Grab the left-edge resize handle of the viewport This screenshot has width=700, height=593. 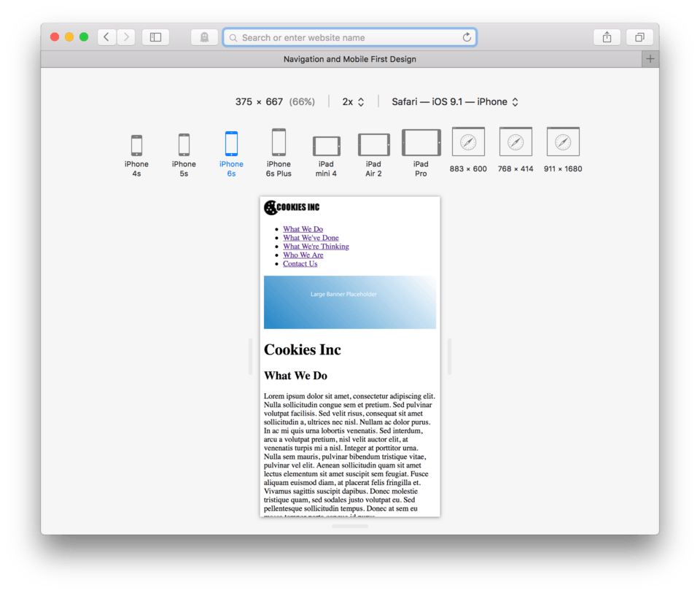(250, 357)
